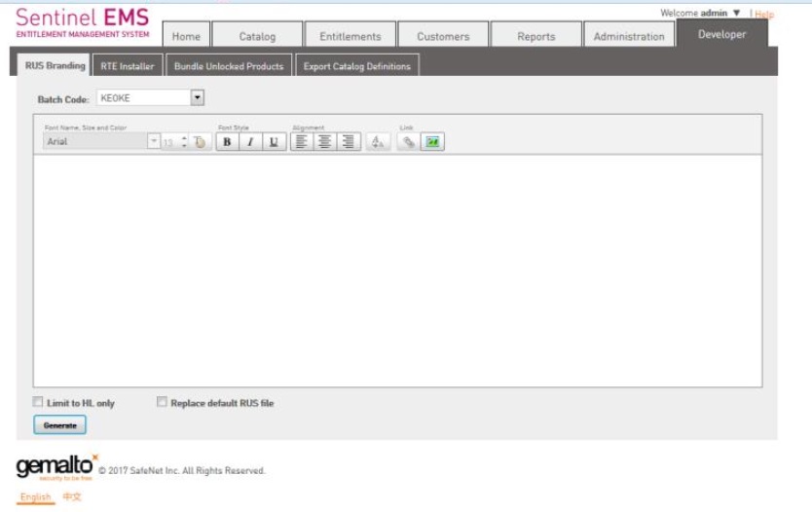
Task: Click the insert image icon
Action: [x=432, y=142]
